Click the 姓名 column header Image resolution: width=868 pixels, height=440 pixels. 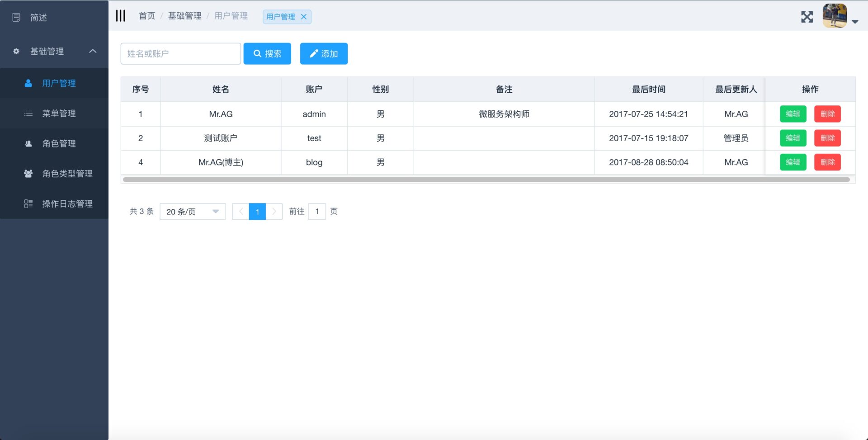point(221,89)
